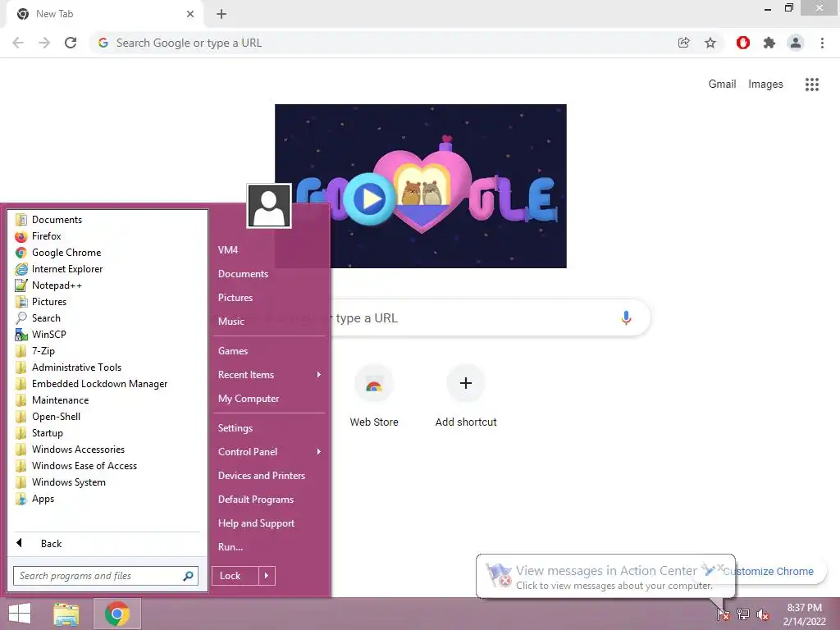Expand the Administrative Tools folder
Viewport: 840px width, 630px height.
[x=76, y=367]
